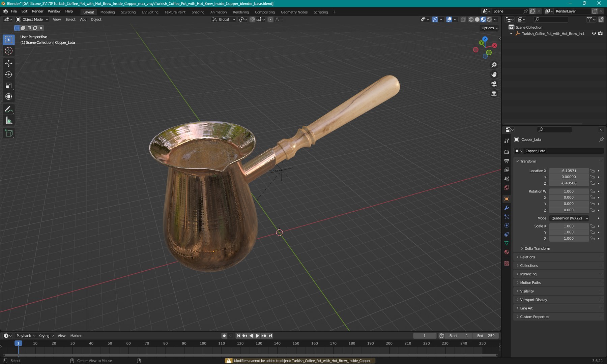
Task: Open the Physics properties tab
Action: [507, 225]
